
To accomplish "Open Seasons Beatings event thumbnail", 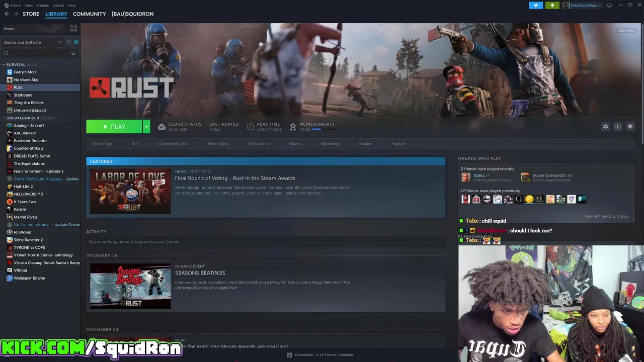I will [130, 286].
